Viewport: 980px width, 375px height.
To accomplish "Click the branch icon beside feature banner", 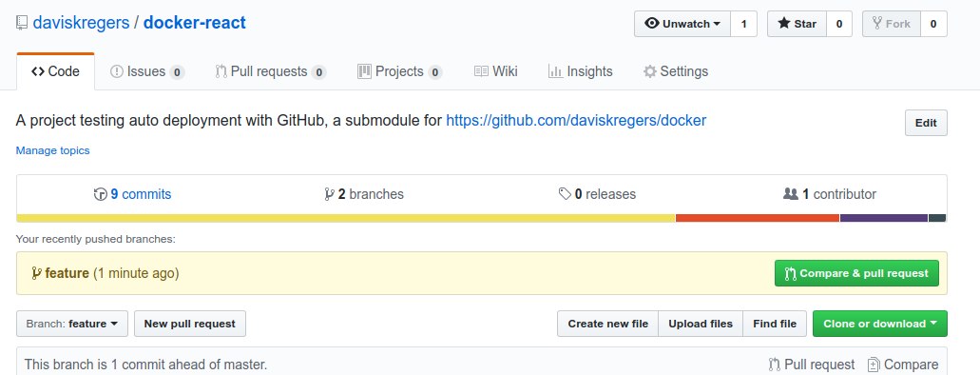I will pos(37,273).
